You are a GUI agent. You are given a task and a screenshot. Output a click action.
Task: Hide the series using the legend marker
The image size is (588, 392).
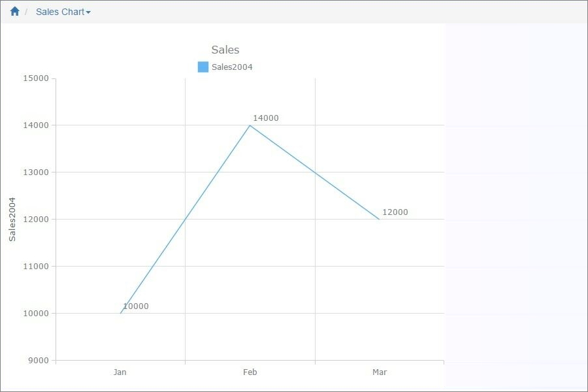coord(203,66)
